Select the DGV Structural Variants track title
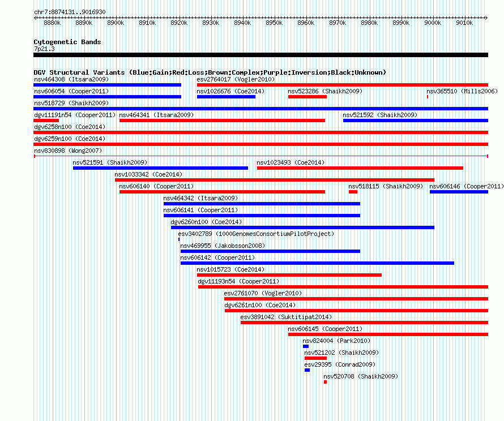This screenshot has height=421, width=504. 210,72
